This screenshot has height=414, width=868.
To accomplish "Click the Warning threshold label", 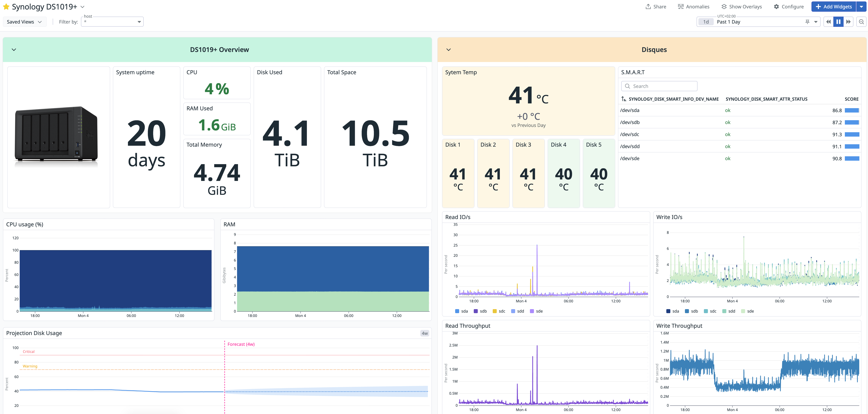I will 30,366.
